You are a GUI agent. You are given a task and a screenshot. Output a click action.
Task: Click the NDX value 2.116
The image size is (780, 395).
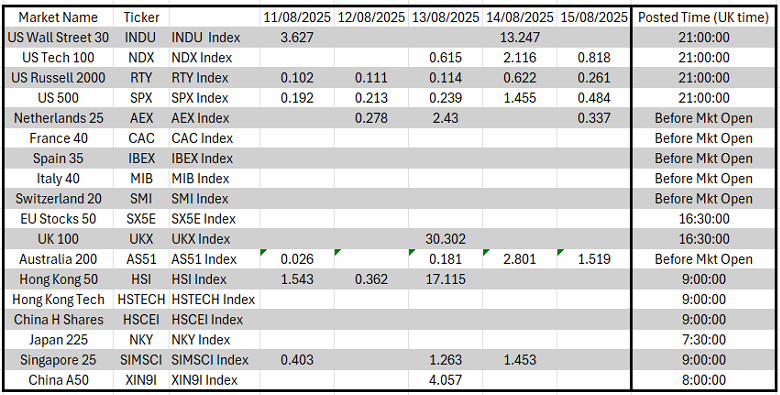point(520,58)
